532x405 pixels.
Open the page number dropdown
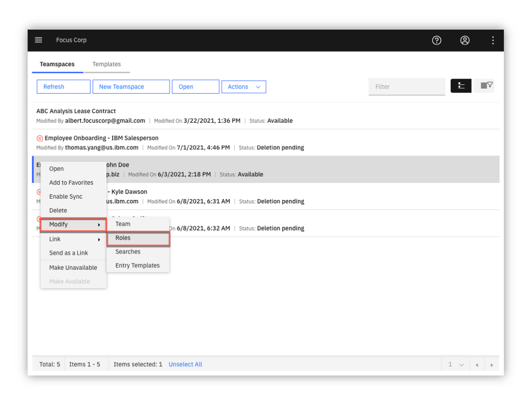point(456,365)
